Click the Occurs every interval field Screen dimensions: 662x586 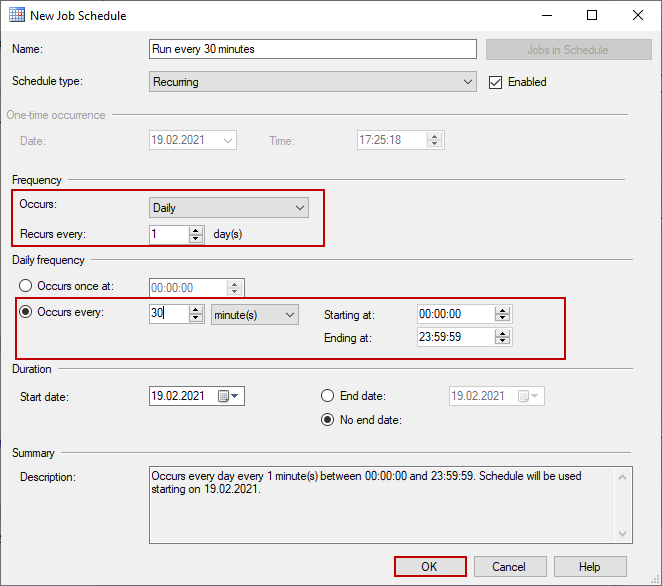tap(169, 314)
